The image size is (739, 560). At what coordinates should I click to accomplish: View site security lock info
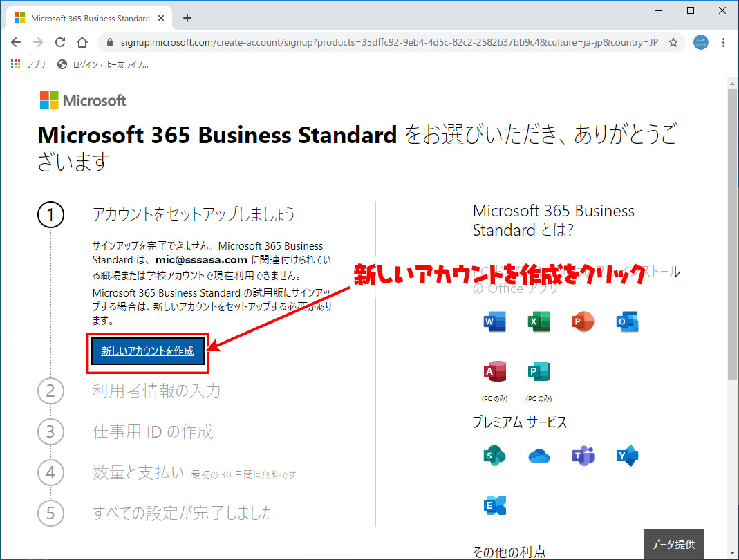[110, 42]
